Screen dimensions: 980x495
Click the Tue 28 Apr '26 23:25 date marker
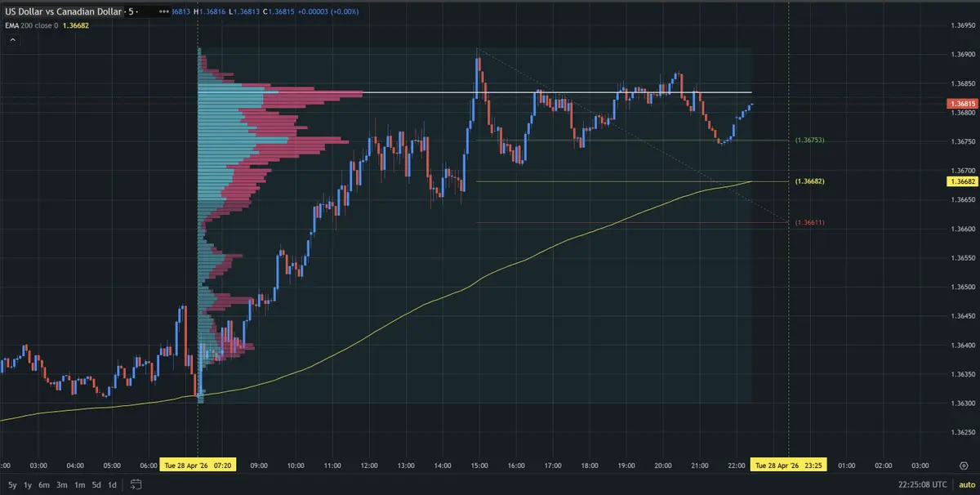(788, 465)
